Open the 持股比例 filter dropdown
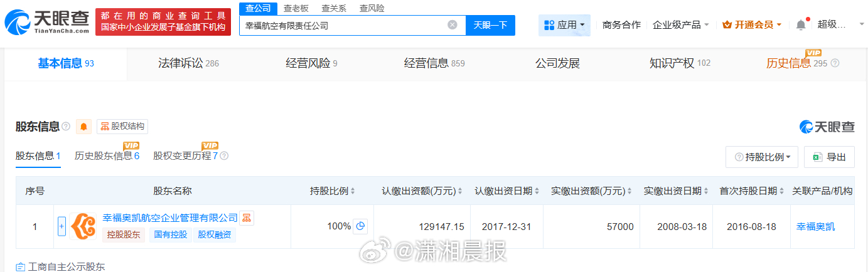 click(762, 157)
